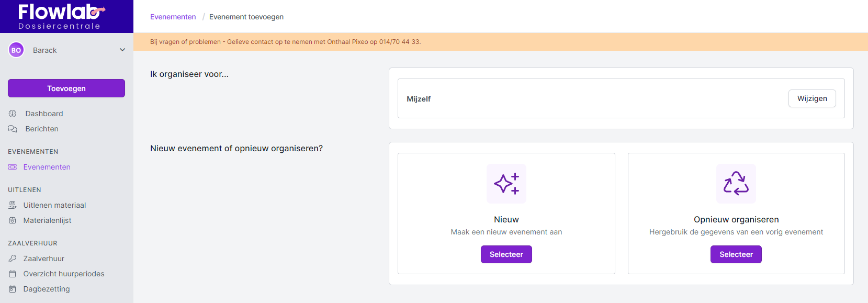Click the BO user avatar
Image resolution: width=868 pixels, height=303 pixels.
16,50
